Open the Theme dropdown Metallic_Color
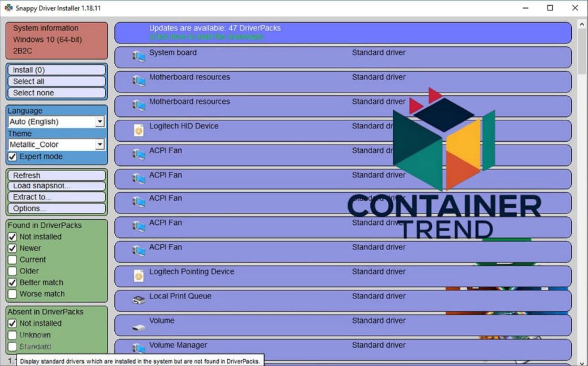The height and width of the screenshot is (366, 588). pos(56,145)
